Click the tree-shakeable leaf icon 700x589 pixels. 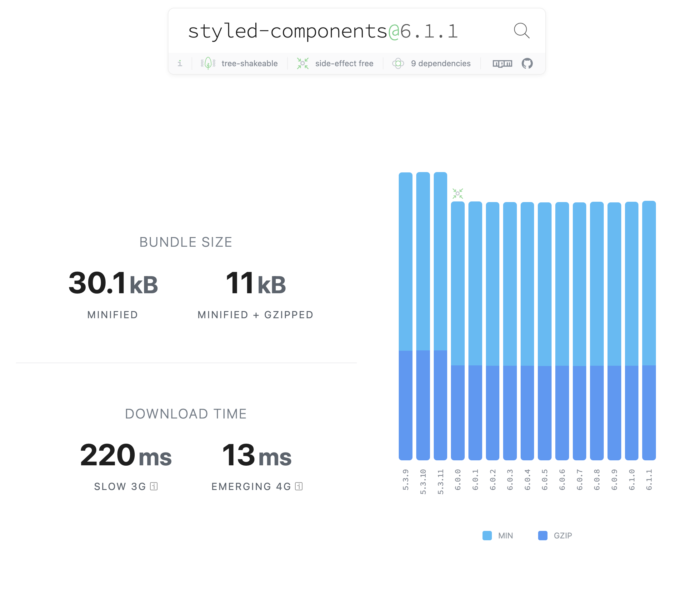[208, 63]
